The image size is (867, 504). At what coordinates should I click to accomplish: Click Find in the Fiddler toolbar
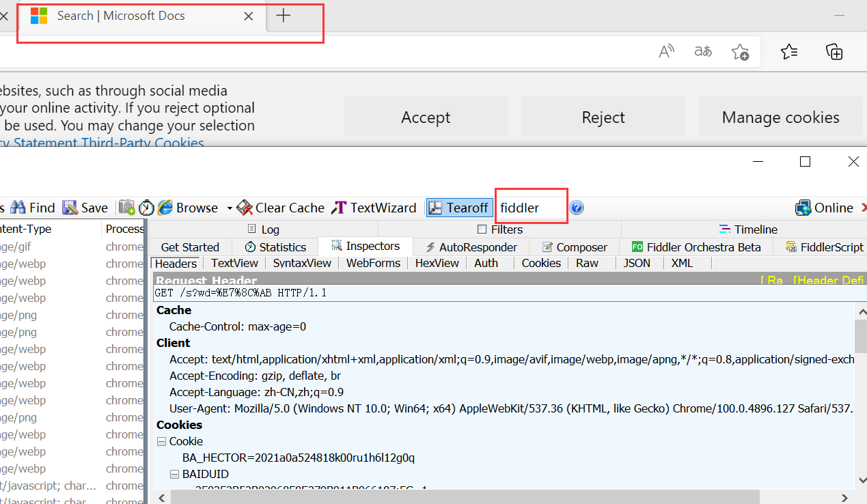point(33,208)
